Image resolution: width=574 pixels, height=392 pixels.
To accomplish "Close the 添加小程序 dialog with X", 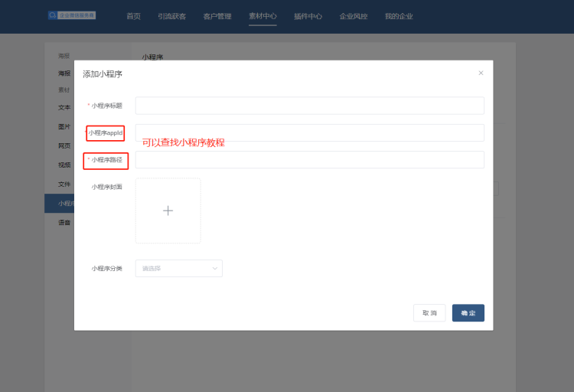I will coord(481,73).
